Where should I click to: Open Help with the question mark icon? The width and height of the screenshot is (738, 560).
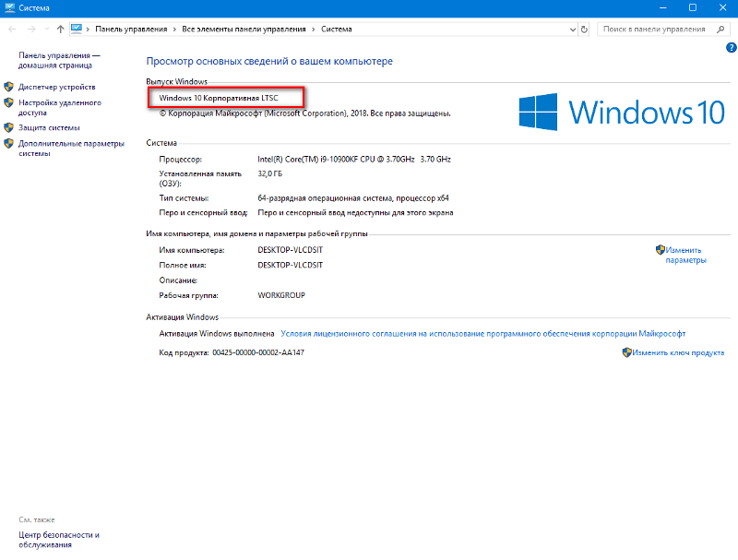tap(731, 48)
